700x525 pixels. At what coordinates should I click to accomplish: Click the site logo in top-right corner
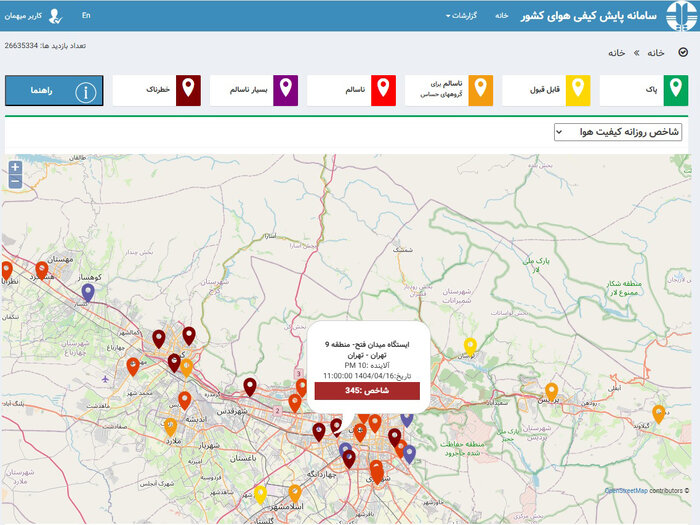tap(678, 16)
